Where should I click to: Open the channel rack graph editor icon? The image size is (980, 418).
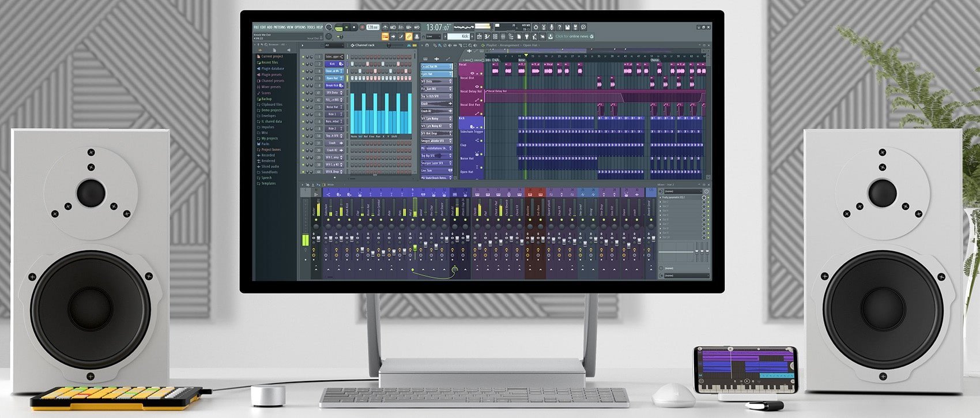click(409, 46)
